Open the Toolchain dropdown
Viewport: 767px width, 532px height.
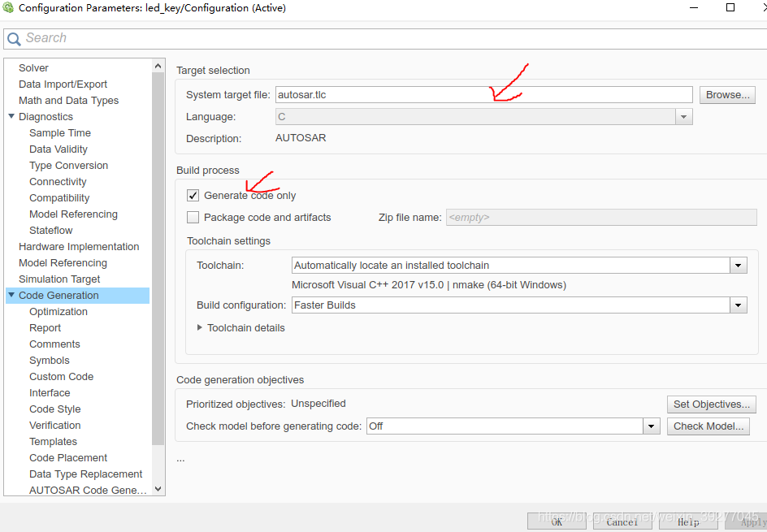738,266
